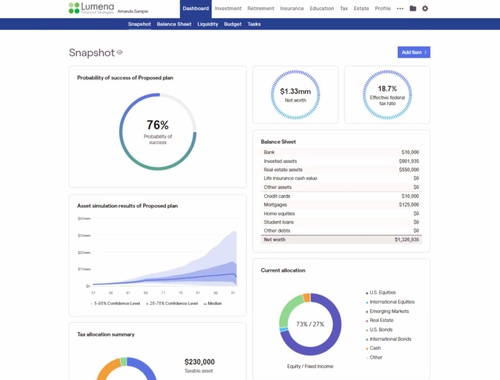Toggle U.S. Bonds legend entry
The image size is (500, 380).
pyautogui.click(x=379, y=329)
